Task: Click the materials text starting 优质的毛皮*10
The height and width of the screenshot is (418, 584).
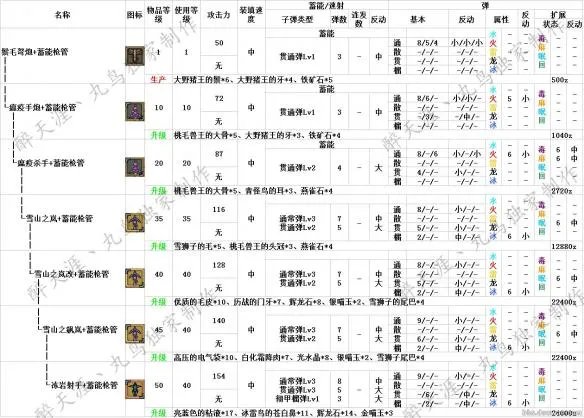Action: coord(299,302)
